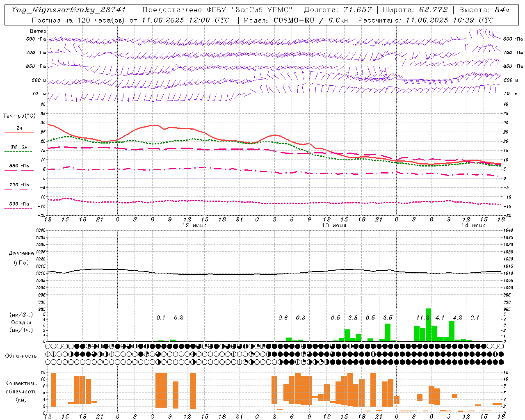Click the 4.2 precipitation total value
This screenshot has height=420, width=525.
pyautogui.click(x=457, y=317)
